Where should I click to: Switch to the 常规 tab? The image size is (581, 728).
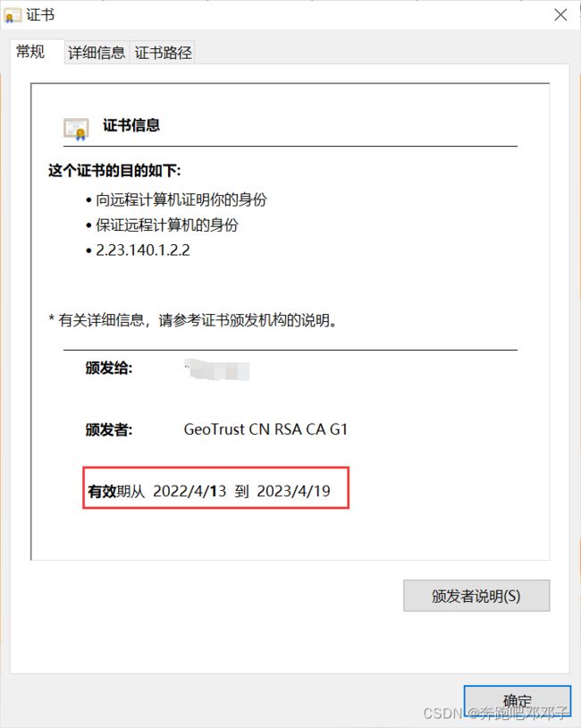(30, 51)
